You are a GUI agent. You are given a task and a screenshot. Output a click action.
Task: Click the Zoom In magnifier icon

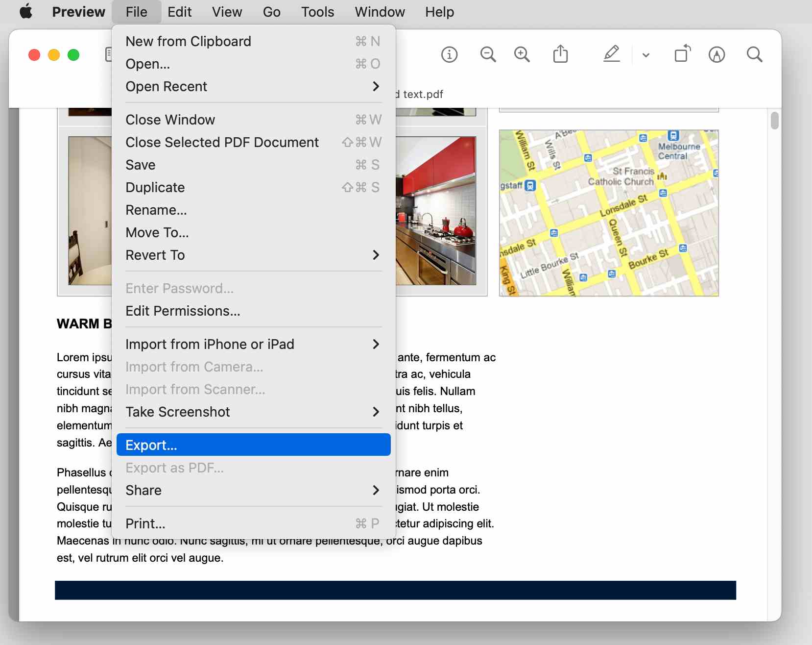coord(522,54)
